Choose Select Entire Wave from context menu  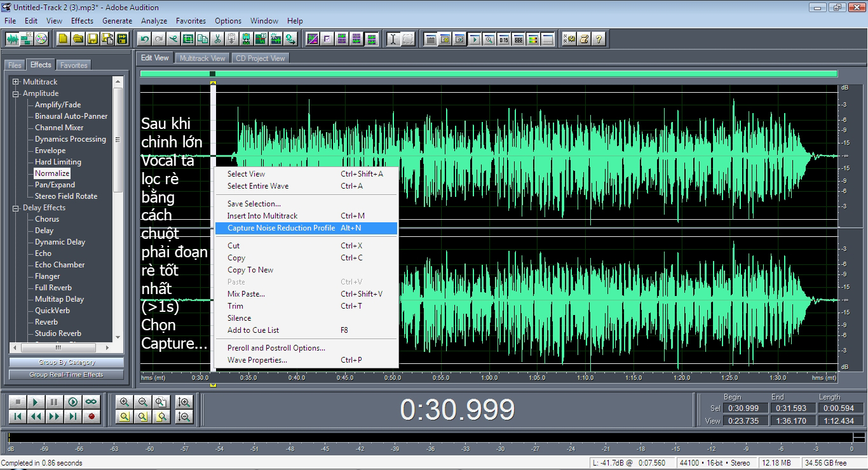pos(305,186)
